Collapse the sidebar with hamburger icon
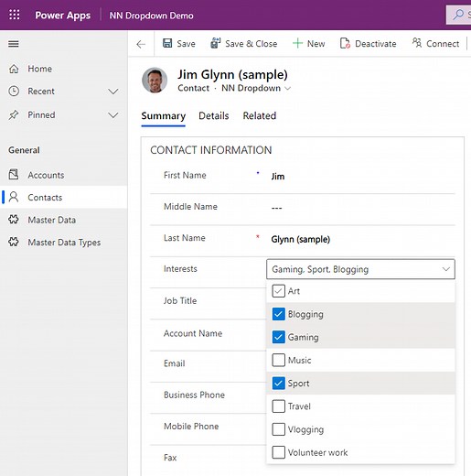Viewport: 471px width, 476px height. [x=14, y=44]
